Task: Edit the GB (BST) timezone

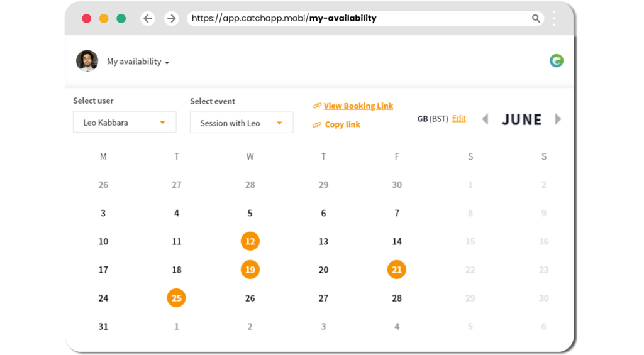Action: click(x=458, y=119)
